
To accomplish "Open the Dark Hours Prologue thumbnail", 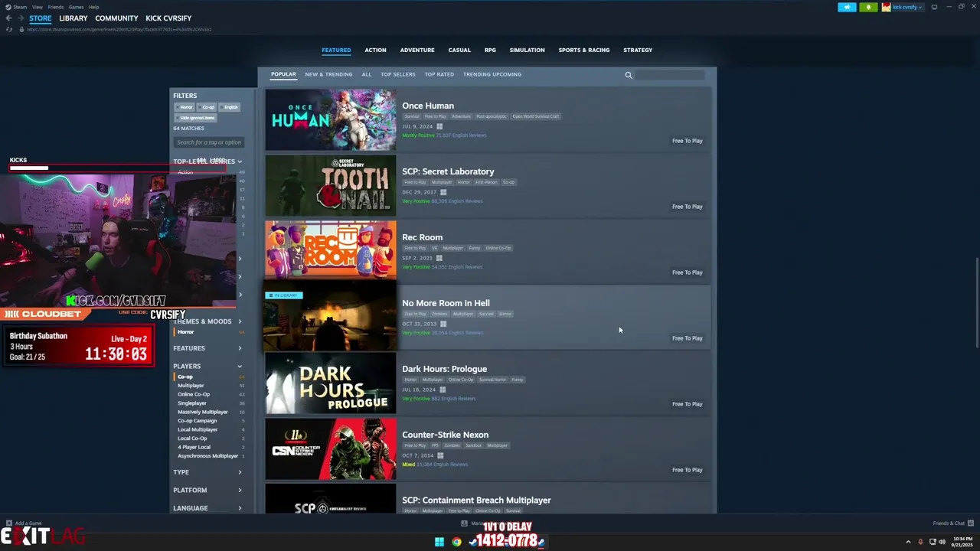I will [331, 383].
